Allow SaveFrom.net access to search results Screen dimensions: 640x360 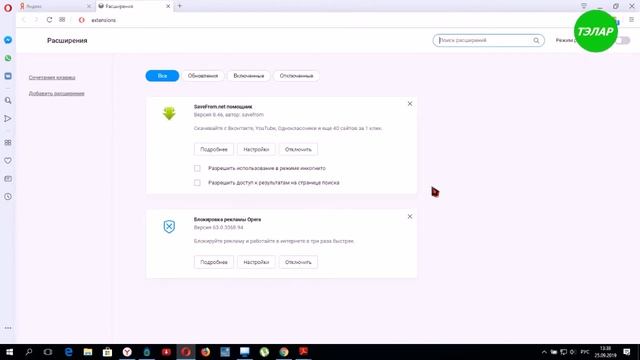click(197, 182)
